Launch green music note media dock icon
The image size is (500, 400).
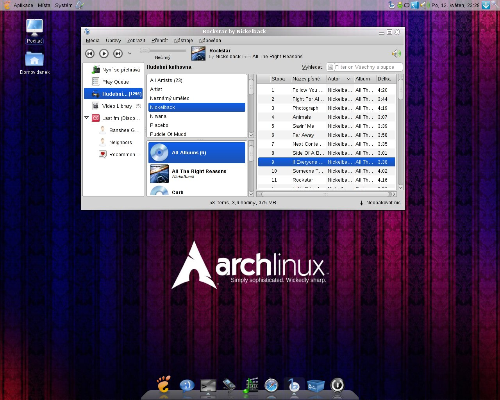point(251,385)
